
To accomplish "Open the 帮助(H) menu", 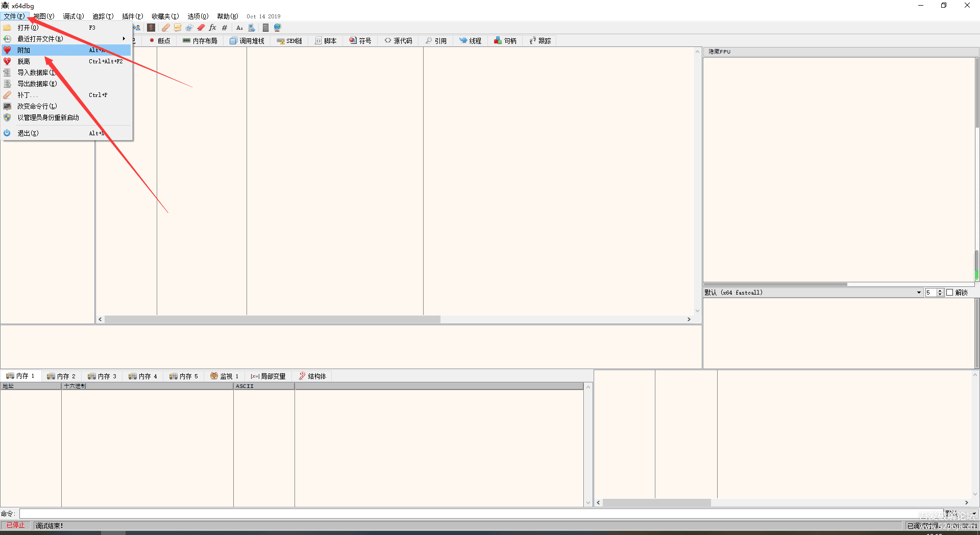I will coord(228,16).
